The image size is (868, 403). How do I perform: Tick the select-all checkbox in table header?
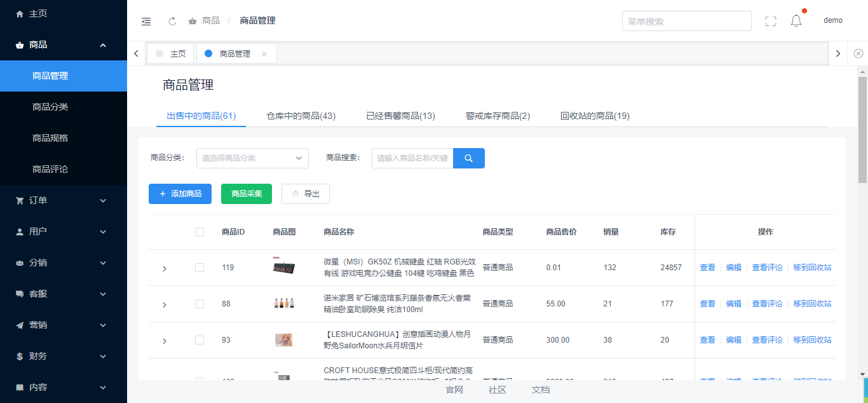[200, 232]
